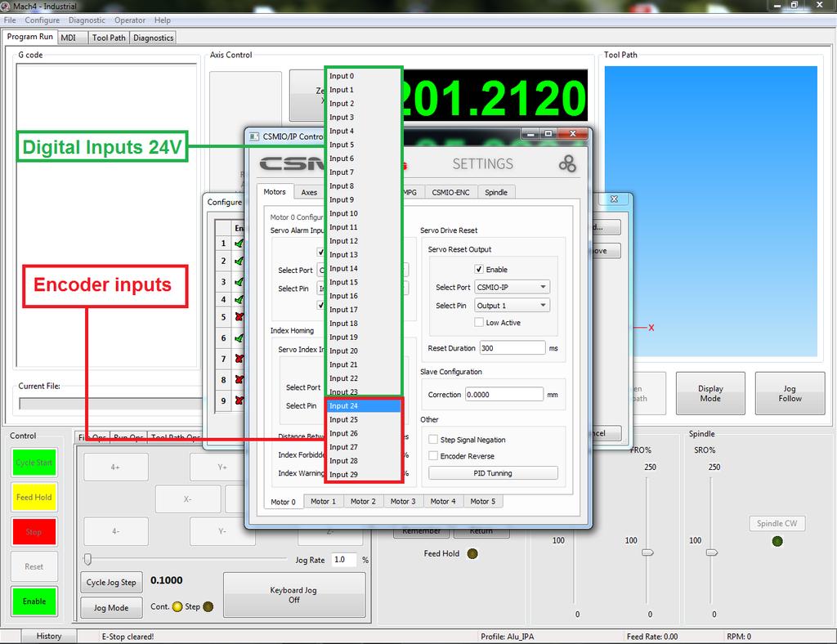This screenshot has width=837, height=644.
Task: Open the Configure menu
Action: (x=43, y=20)
